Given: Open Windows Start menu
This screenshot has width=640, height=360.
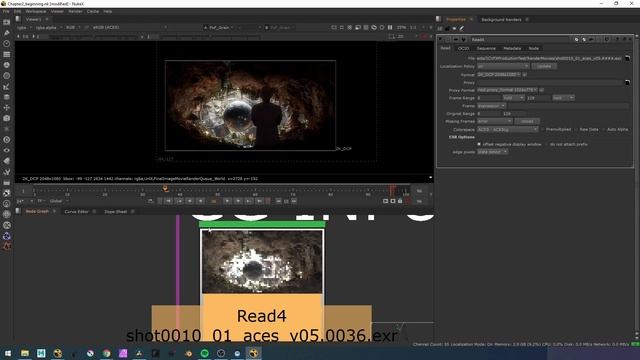Looking at the screenshot, I should point(8,353).
